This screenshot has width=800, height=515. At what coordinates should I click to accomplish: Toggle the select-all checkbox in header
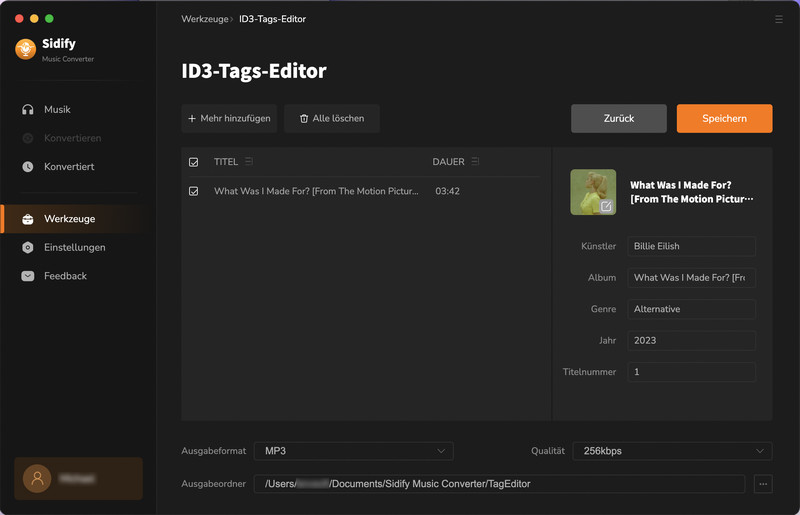[193, 162]
